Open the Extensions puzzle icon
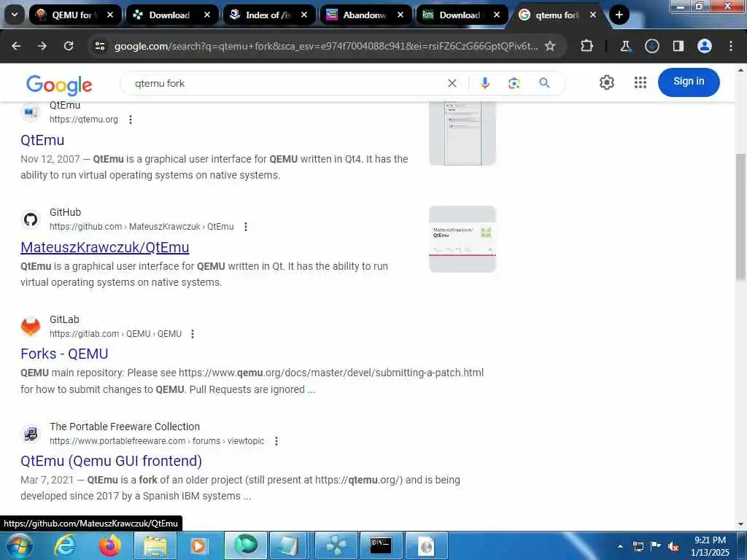Image resolution: width=747 pixels, height=560 pixels. [x=587, y=46]
